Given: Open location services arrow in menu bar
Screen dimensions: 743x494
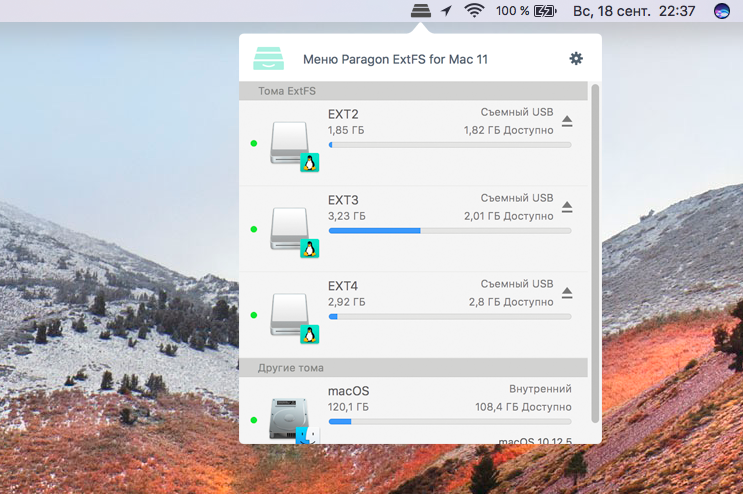Looking at the screenshot, I should pyautogui.click(x=446, y=10).
